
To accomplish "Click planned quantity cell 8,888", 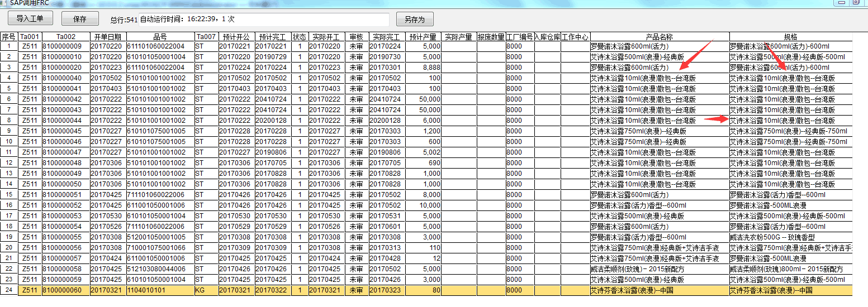I will (x=423, y=68).
